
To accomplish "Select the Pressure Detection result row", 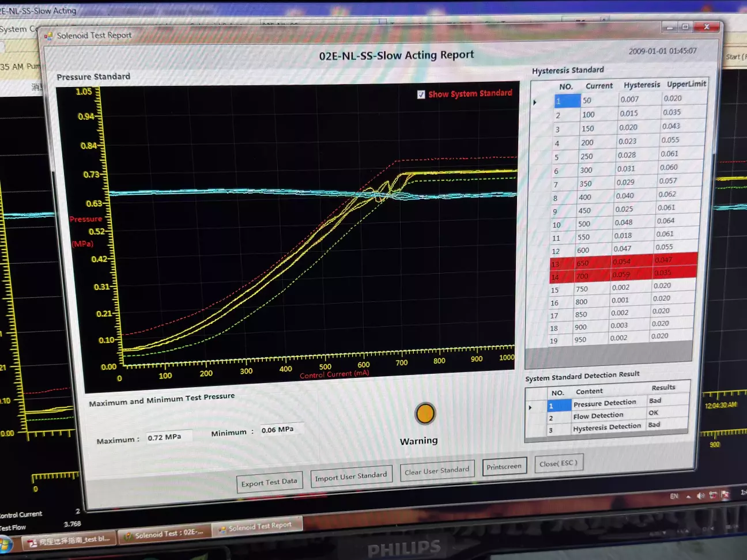I will coord(605,403).
